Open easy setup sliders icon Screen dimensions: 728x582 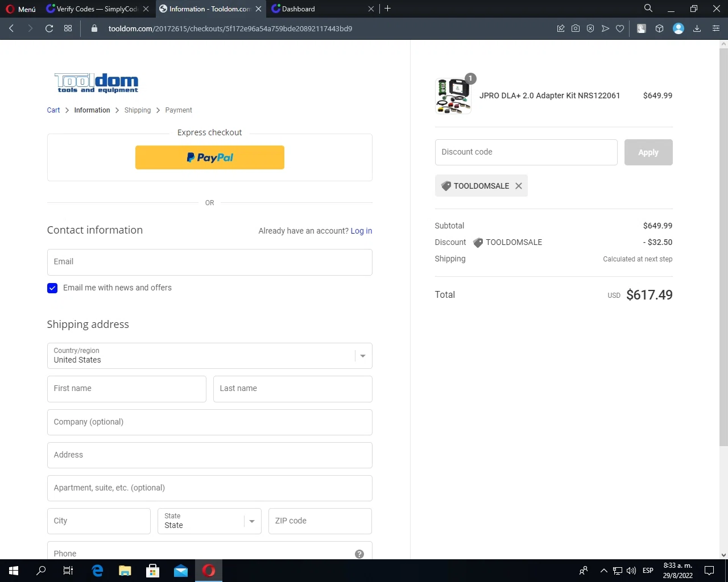point(716,28)
